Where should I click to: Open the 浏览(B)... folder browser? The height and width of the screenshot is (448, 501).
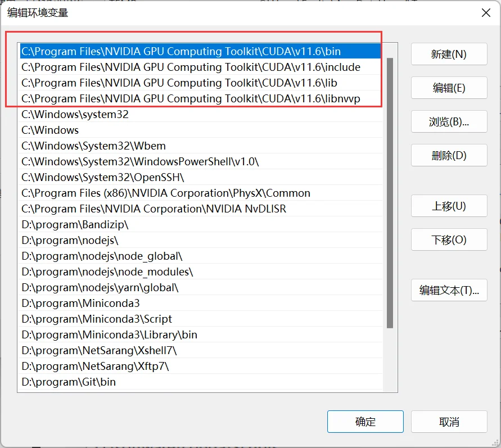[x=449, y=122]
